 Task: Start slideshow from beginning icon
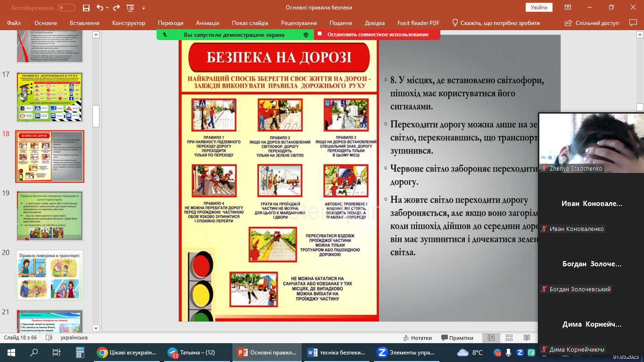(x=131, y=8)
